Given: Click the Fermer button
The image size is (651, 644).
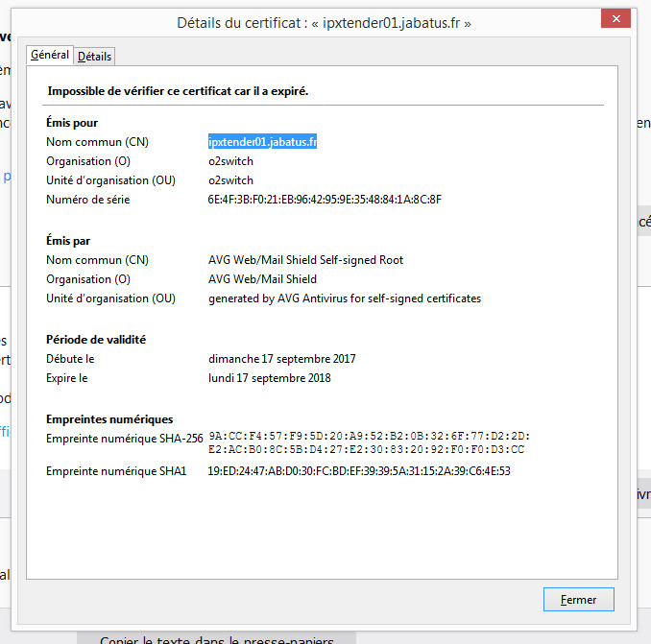Looking at the screenshot, I should coord(578,600).
